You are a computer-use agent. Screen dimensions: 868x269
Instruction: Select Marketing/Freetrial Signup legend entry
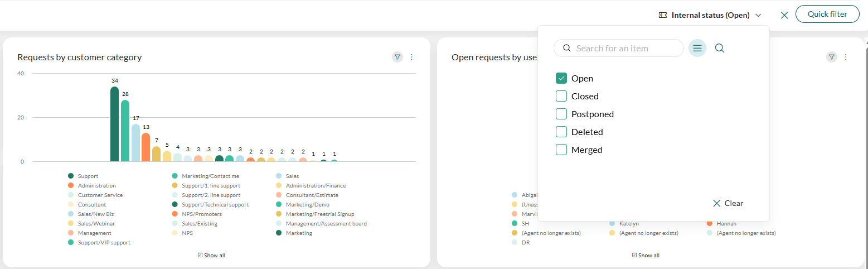pyautogui.click(x=315, y=214)
